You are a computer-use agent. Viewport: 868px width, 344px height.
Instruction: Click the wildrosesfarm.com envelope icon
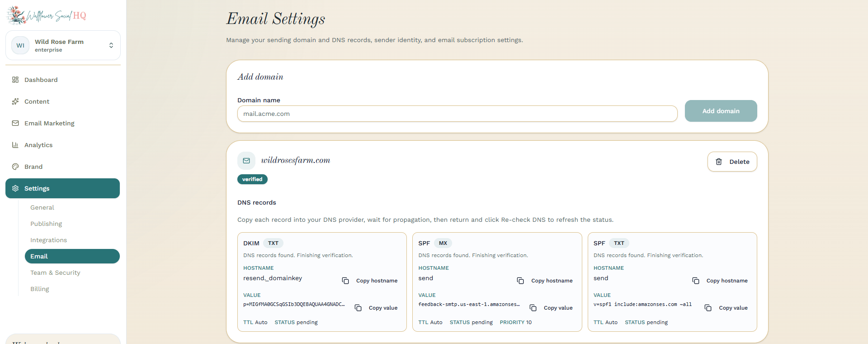click(x=246, y=161)
